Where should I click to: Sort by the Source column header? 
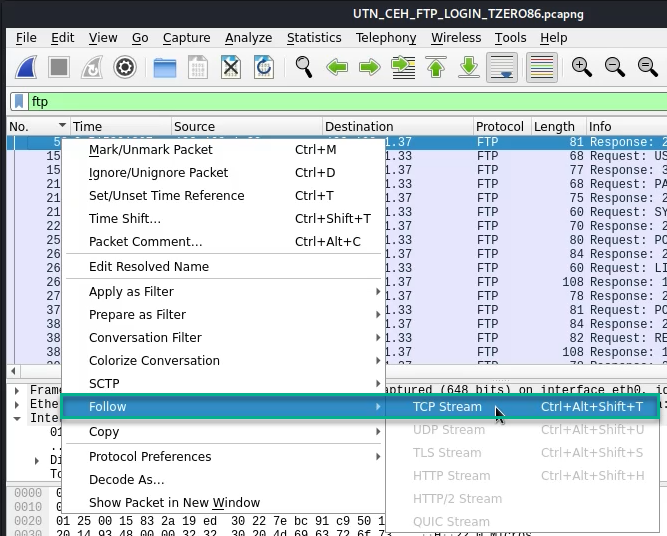click(x=247, y=127)
